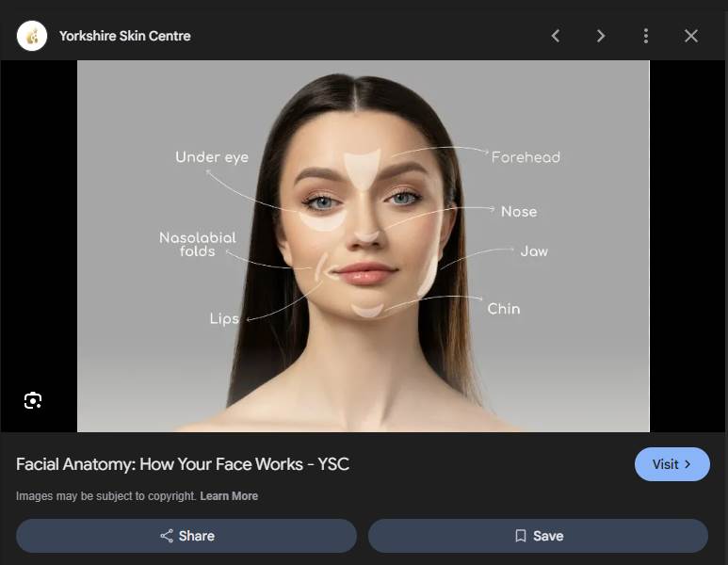Image resolution: width=728 pixels, height=565 pixels.
Task: Click the face anatomy preview image
Action: point(364,246)
